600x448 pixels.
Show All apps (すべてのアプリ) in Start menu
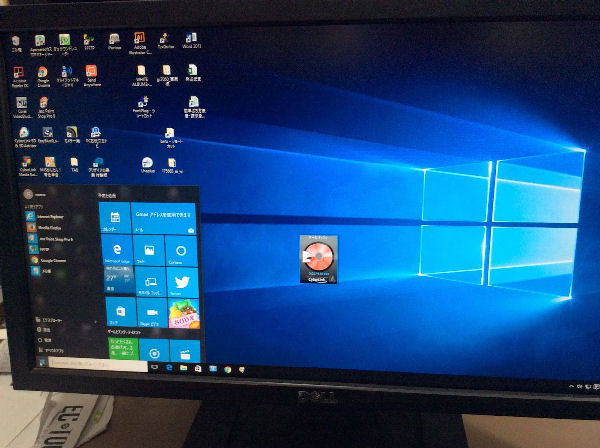(51, 350)
